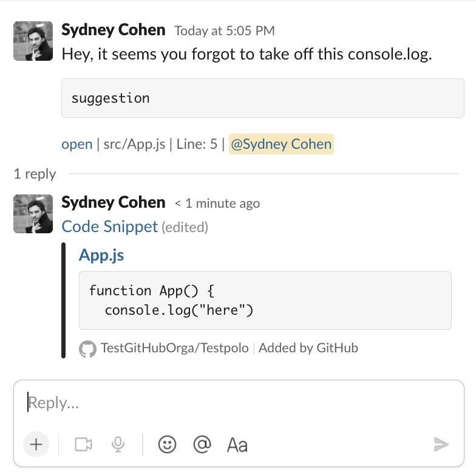
Task: Focus the Reply input field
Action: tap(239, 403)
